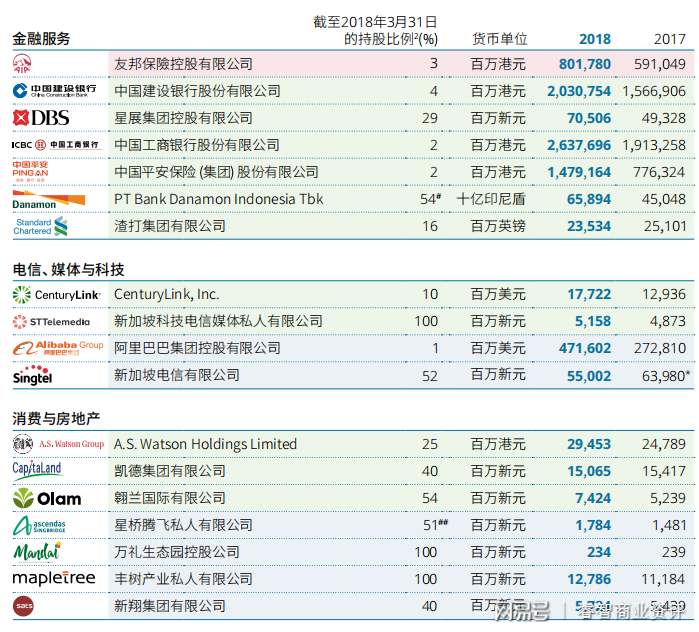This screenshot has width=699, height=632.
Task: Click the 的持股比例 column header
Action: [x=391, y=39]
